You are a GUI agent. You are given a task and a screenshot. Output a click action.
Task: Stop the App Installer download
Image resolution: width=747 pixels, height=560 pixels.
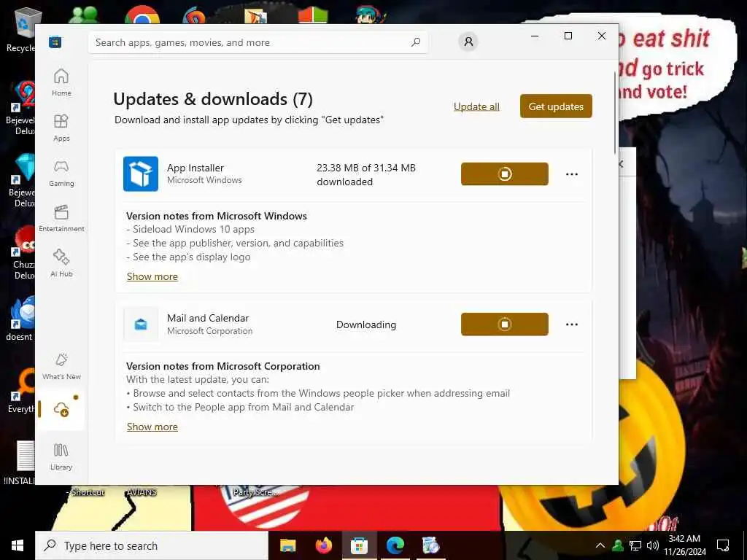[x=505, y=174]
